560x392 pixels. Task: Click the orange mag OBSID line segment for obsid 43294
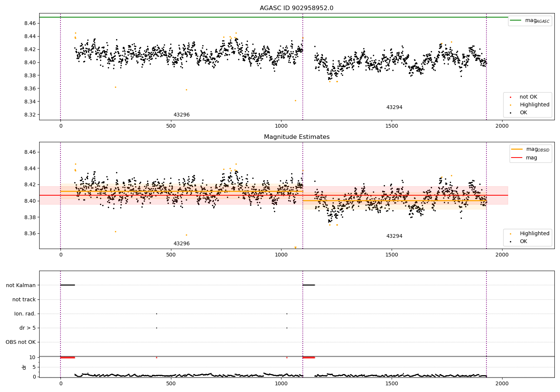pyautogui.click(x=394, y=201)
